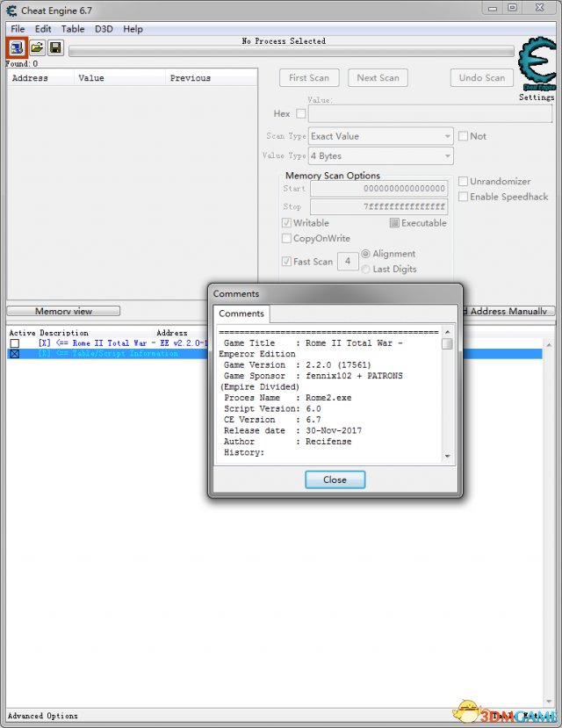Click the First Scan button
The height and width of the screenshot is (728, 562).
(309, 77)
